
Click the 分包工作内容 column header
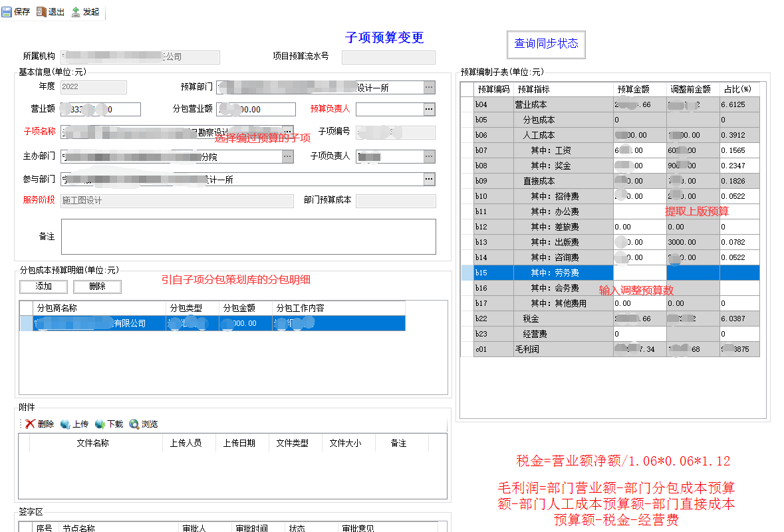pyautogui.click(x=338, y=308)
